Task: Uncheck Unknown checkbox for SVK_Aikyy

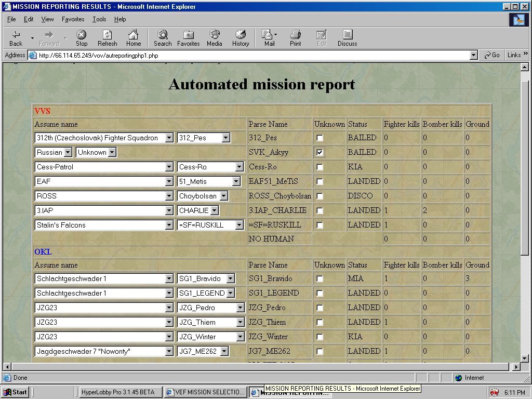Action: tap(320, 153)
